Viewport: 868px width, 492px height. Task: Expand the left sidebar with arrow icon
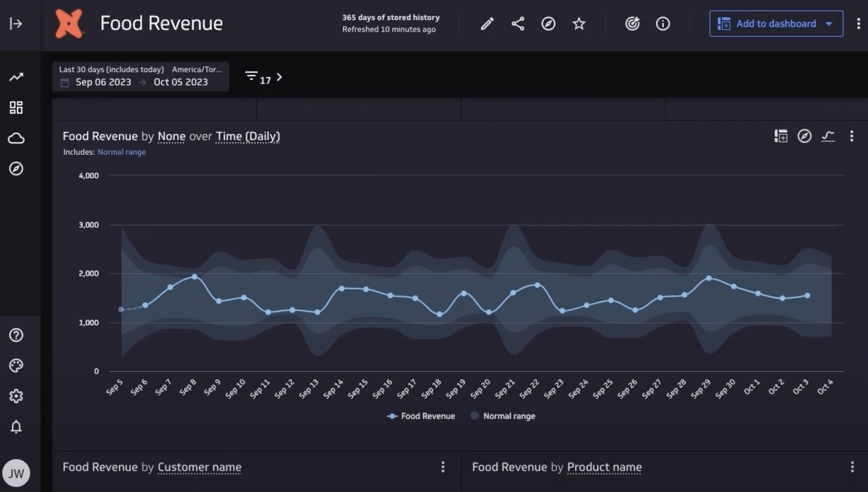click(x=16, y=24)
